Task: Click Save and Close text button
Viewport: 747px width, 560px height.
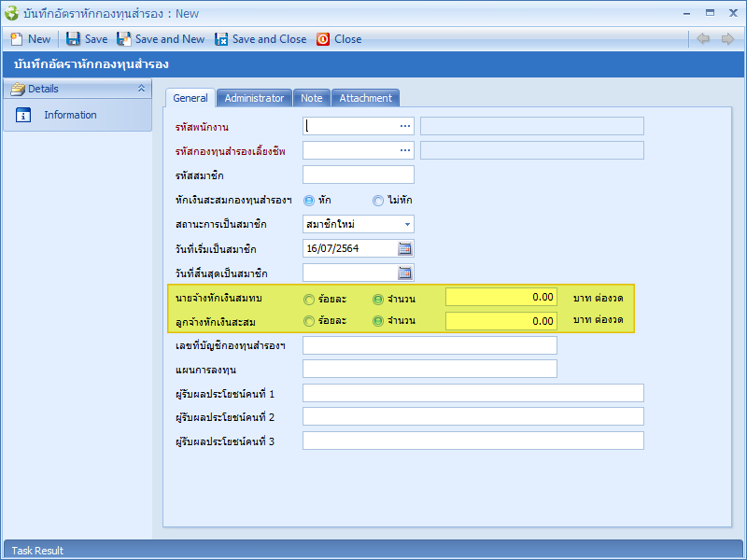Action: [270, 39]
